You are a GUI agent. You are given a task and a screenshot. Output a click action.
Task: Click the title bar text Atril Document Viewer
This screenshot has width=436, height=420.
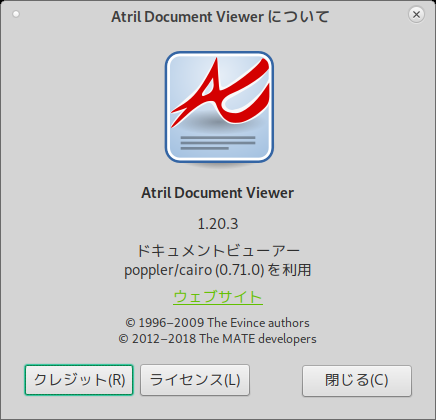pyautogui.click(x=188, y=17)
